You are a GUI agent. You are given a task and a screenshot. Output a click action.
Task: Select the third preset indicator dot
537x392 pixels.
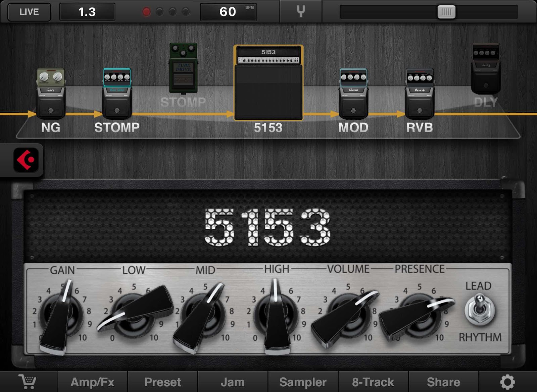click(x=173, y=12)
